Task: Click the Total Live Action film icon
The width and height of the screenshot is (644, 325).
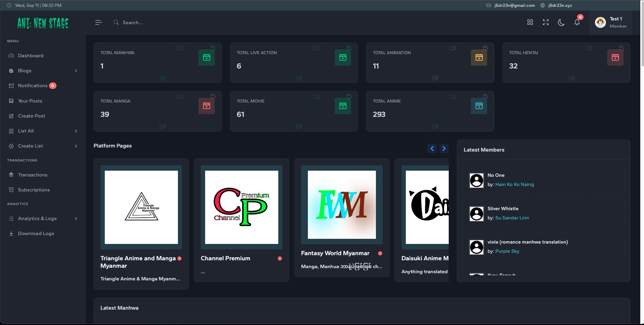Action: pos(343,58)
